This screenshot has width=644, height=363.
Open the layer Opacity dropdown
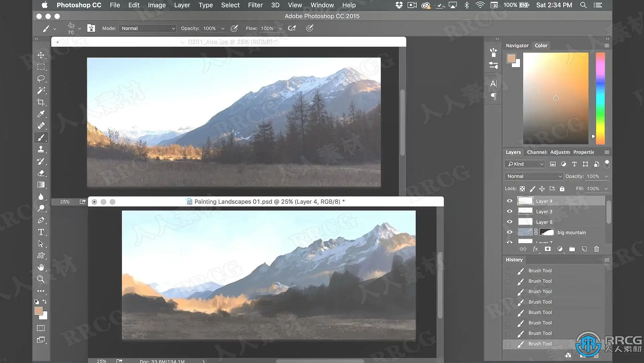pyautogui.click(x=606, y=176)
